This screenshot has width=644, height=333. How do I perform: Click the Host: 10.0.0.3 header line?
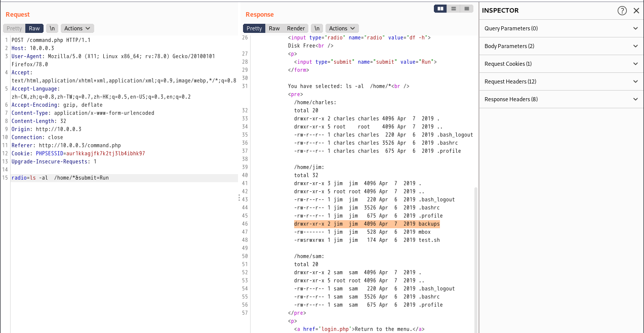click(x=33, y=48)
